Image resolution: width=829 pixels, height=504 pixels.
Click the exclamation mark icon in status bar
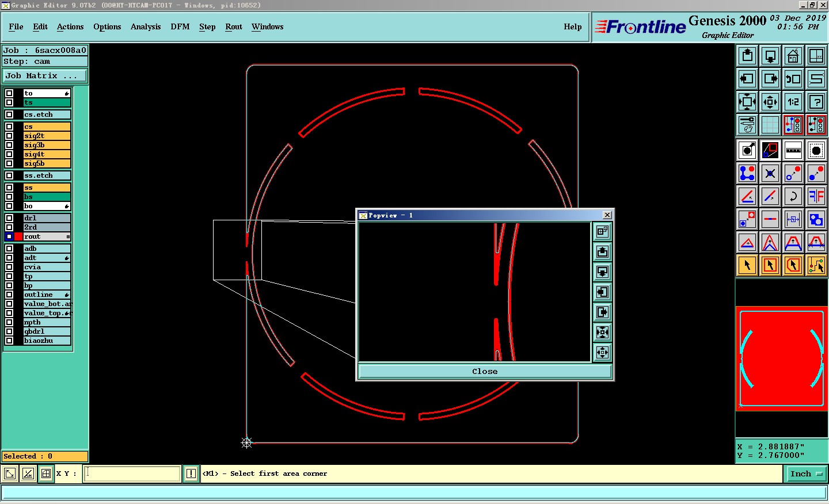(191, 474)
